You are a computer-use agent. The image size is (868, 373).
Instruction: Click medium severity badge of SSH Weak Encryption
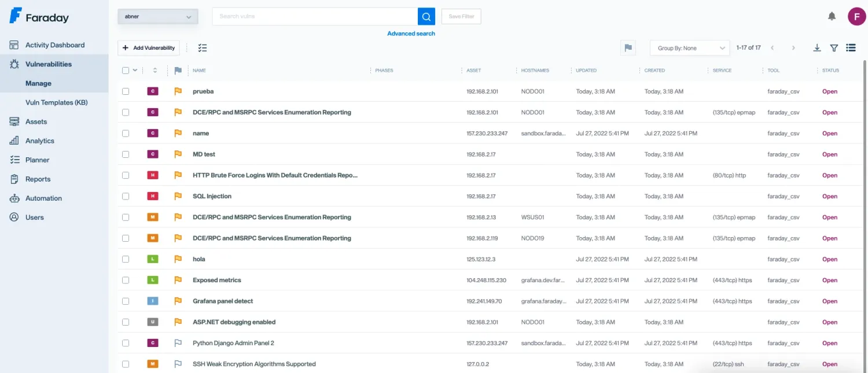pos(153,364)
